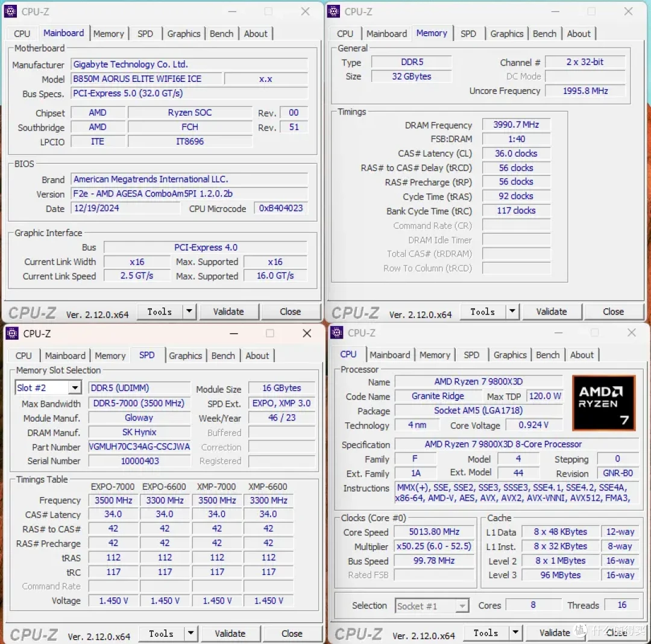Open Tools dropdown arrow in SPD window
Screen dimensions: 651x644
[191, 633]
